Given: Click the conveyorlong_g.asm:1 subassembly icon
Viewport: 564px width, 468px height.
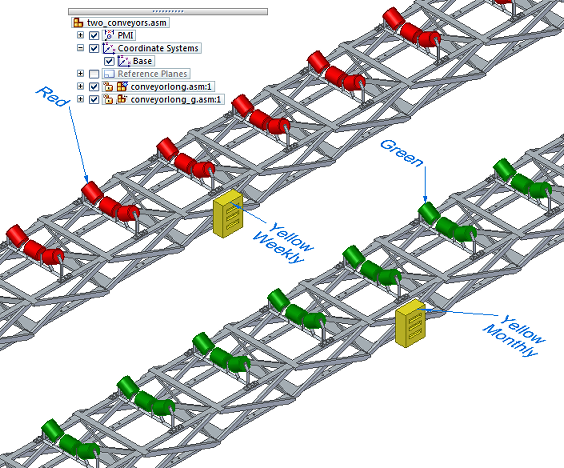Looking at the screenshot, I should [122, 99].
